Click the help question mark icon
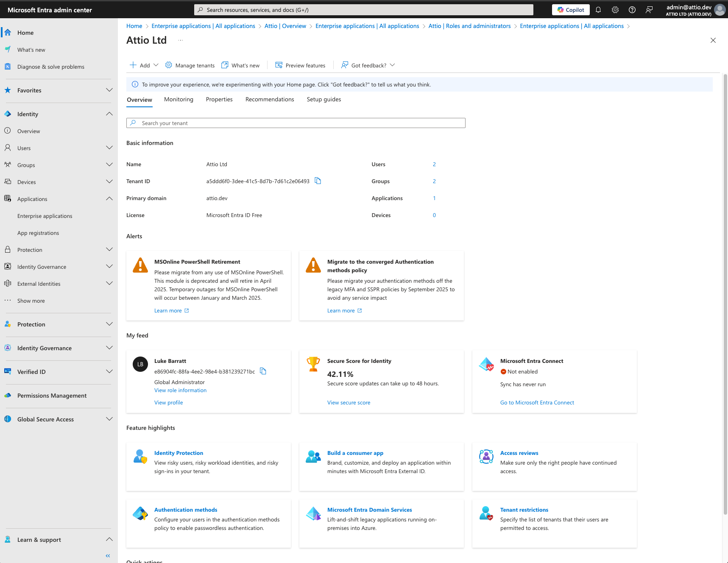728x563 pixels. (x=632, y=10)
